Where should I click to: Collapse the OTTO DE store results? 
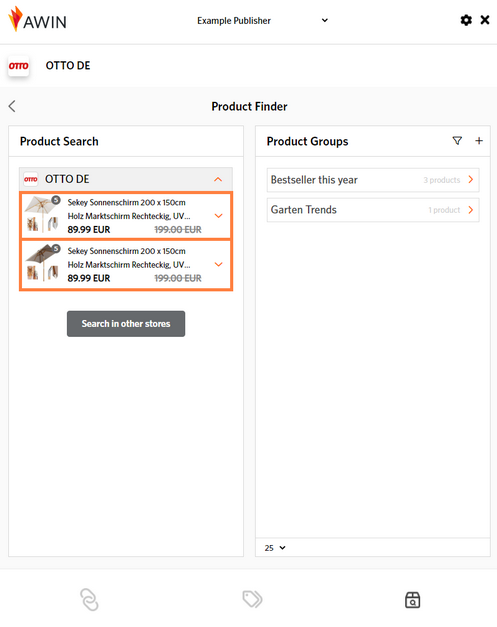[x=218, y=179]
